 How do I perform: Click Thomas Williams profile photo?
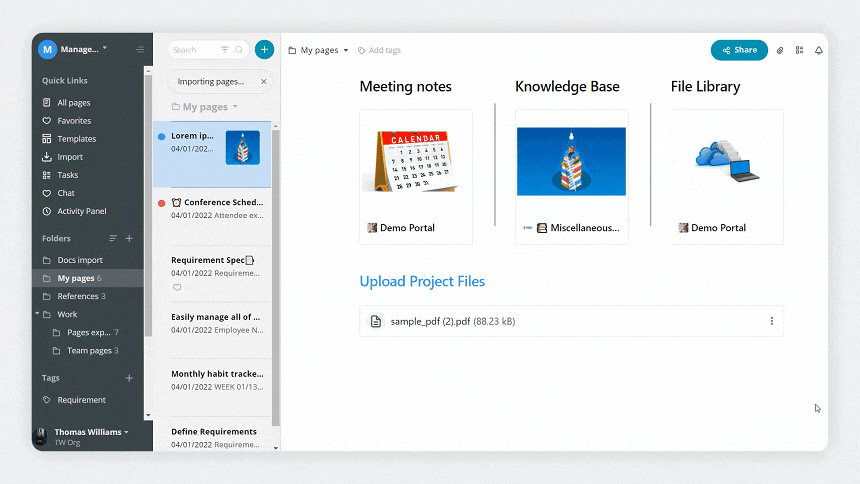tap(40, 437)
